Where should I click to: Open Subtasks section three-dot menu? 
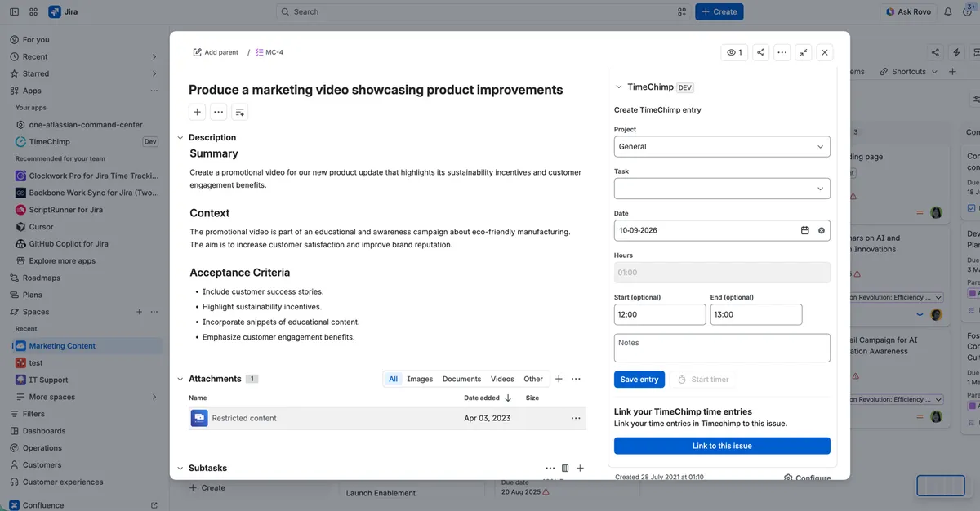tap(550, 469)
